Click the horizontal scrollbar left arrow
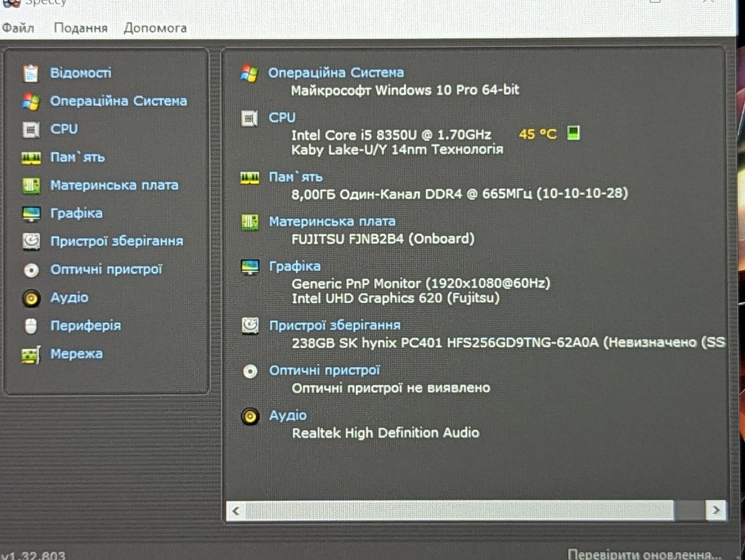This screenshot has height=560, width=745. click(236, 511)
